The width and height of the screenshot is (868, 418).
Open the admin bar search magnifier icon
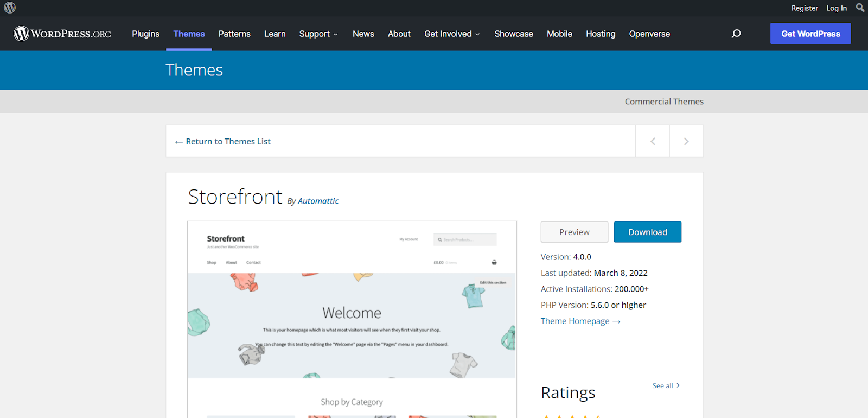pos(860,8)
